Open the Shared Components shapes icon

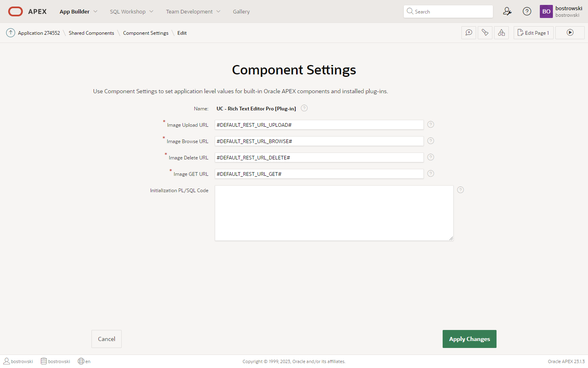pos(501,33)
